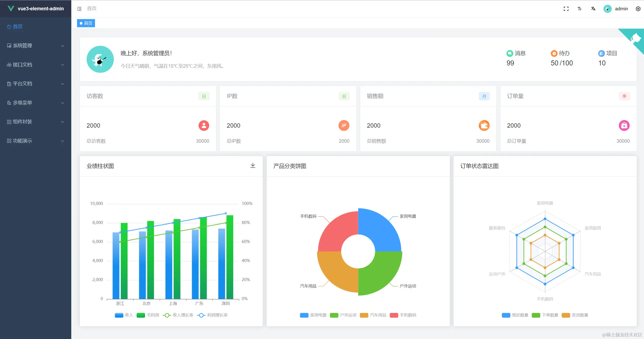Switch to the 首页 tag tab
The image size is (644, 339).
click(86, 23)
